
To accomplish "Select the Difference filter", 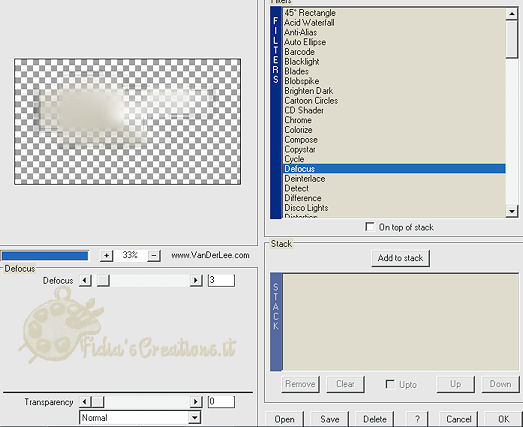I will pos(394,198).
